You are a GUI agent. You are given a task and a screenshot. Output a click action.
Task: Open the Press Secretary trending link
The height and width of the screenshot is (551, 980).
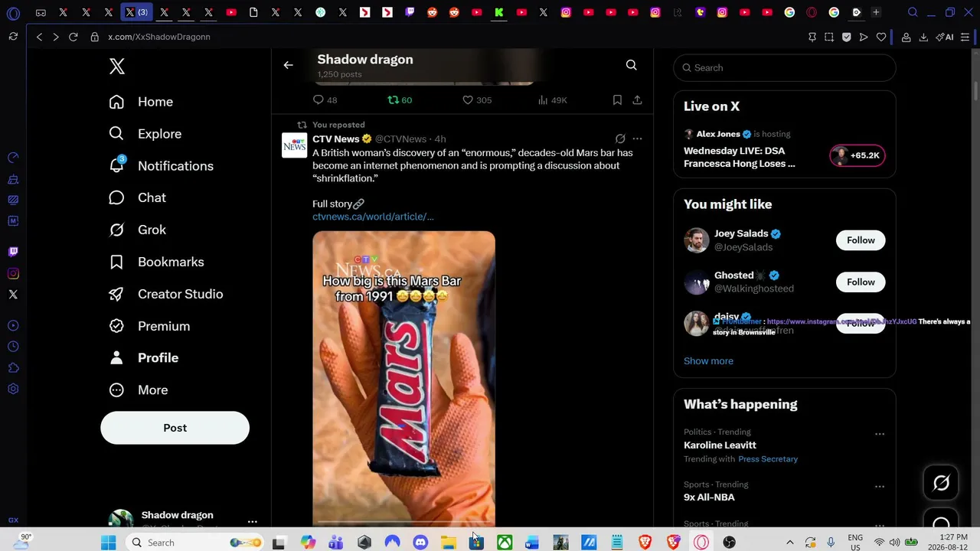point(768,459)
